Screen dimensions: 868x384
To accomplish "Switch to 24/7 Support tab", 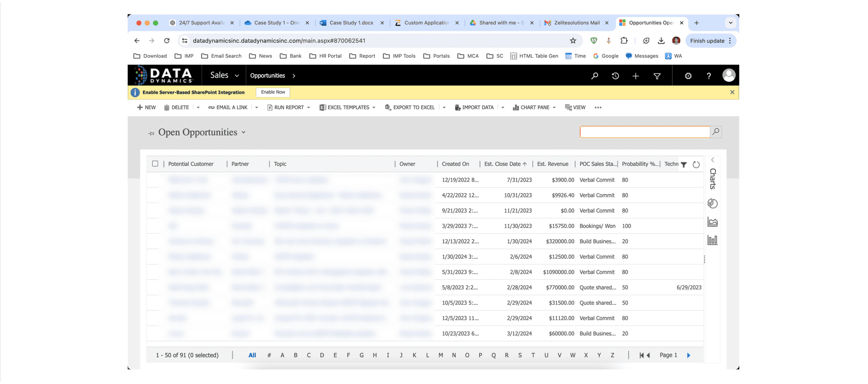I will [201, 23].
